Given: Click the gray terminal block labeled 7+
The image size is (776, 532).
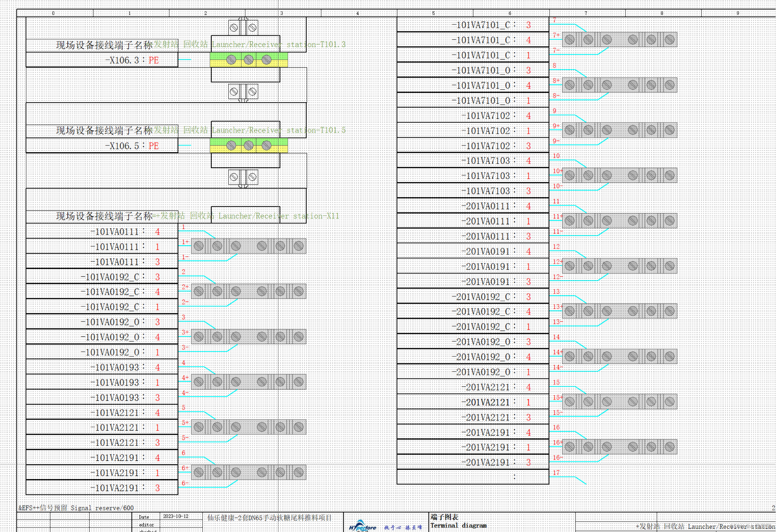Looking at the screenshot, I should tap(619, 39).
